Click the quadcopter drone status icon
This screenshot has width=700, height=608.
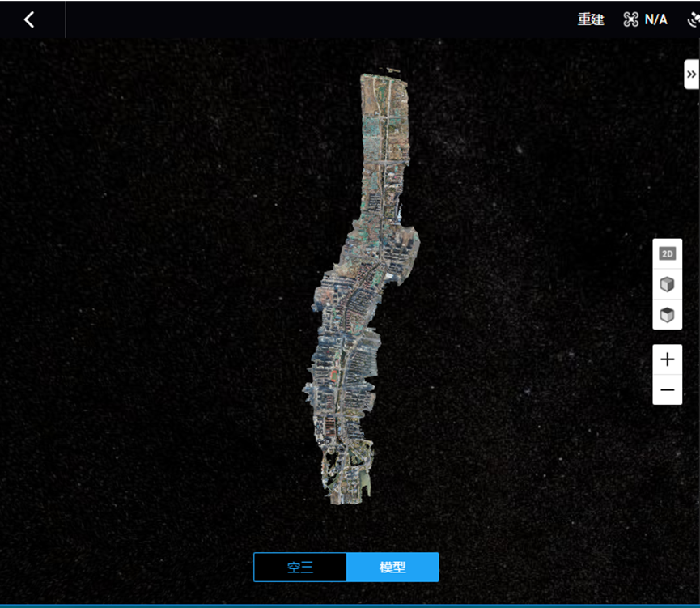pyautogui.click(x=631, y=19)
